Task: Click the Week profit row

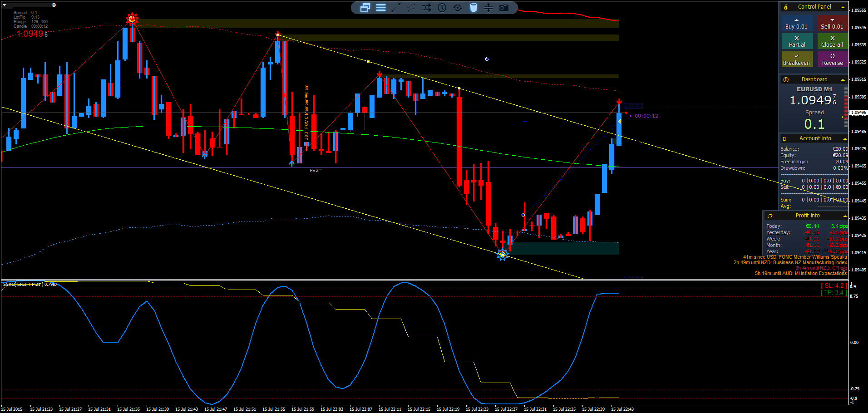Action: point(807,239)
